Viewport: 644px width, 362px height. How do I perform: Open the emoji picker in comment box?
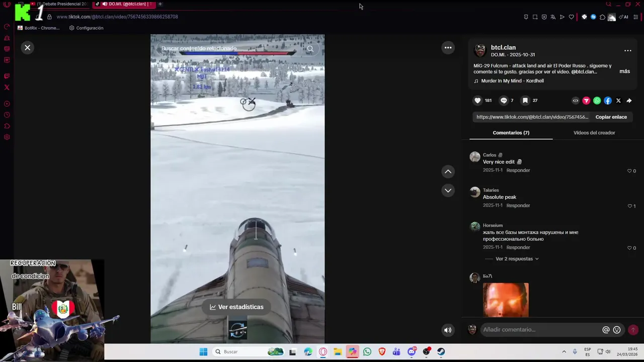pyautogui.click(x=617, y=330)
